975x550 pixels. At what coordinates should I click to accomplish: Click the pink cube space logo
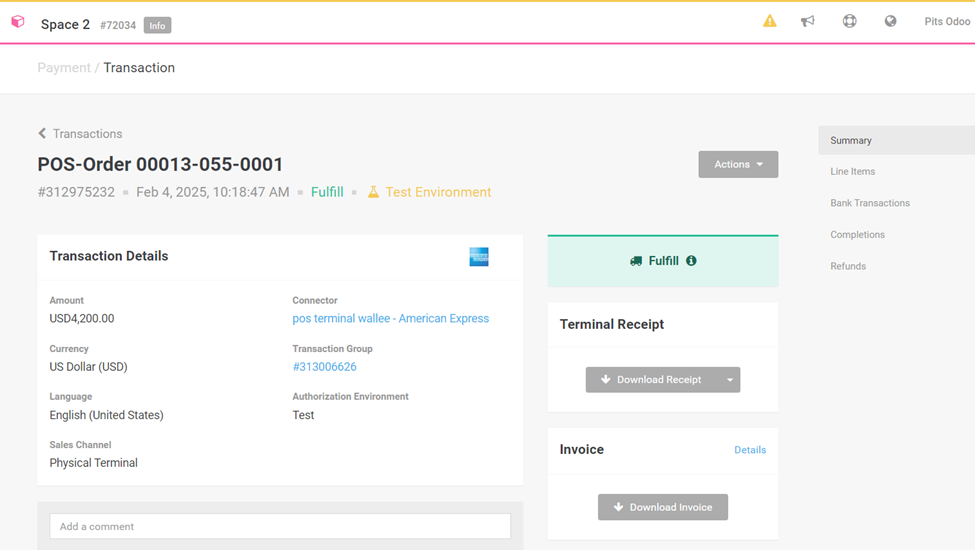coord(18,22)
